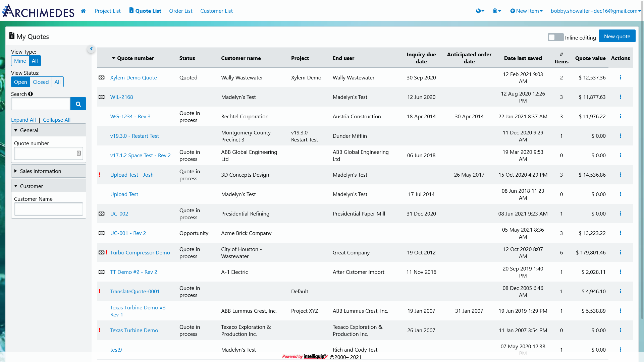Click the New quote button
Screen dimensions: 644x362
(x=617, y=36)
